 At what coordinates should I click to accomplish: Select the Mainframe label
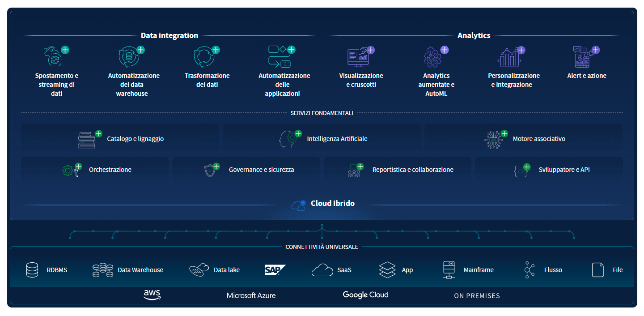click(479, 270)
